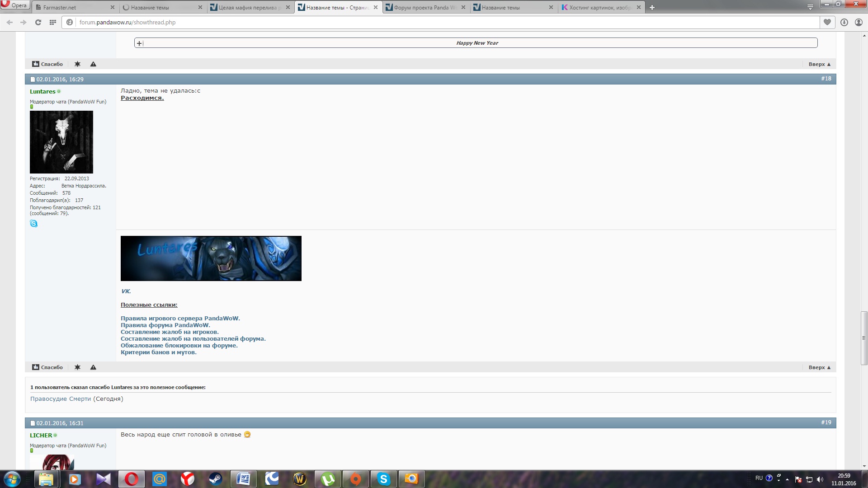Click the Luntares signature banner image
Screen dimensions: 868x488
[x=211, y=258]
